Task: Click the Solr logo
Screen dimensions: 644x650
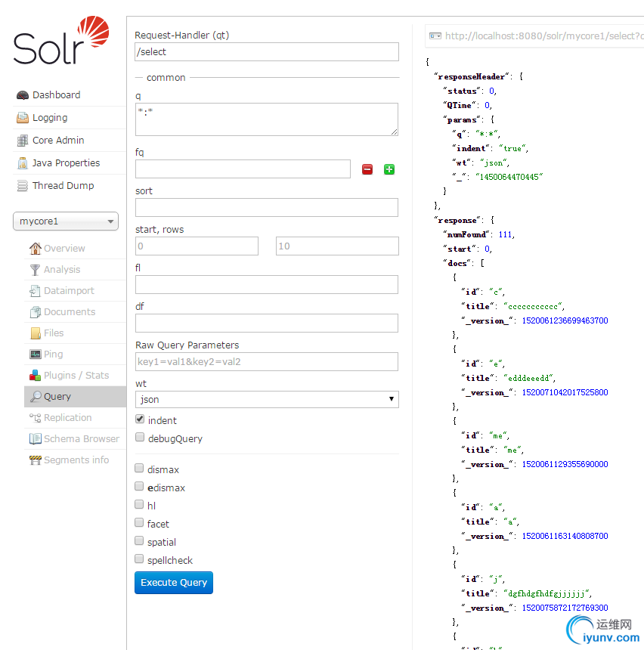Action: [61, 40]
